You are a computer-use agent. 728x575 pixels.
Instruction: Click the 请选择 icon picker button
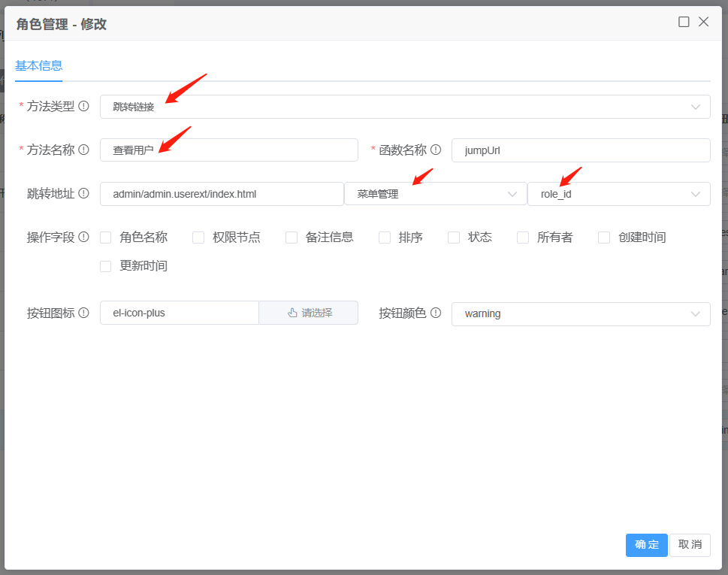pos(309,313)
